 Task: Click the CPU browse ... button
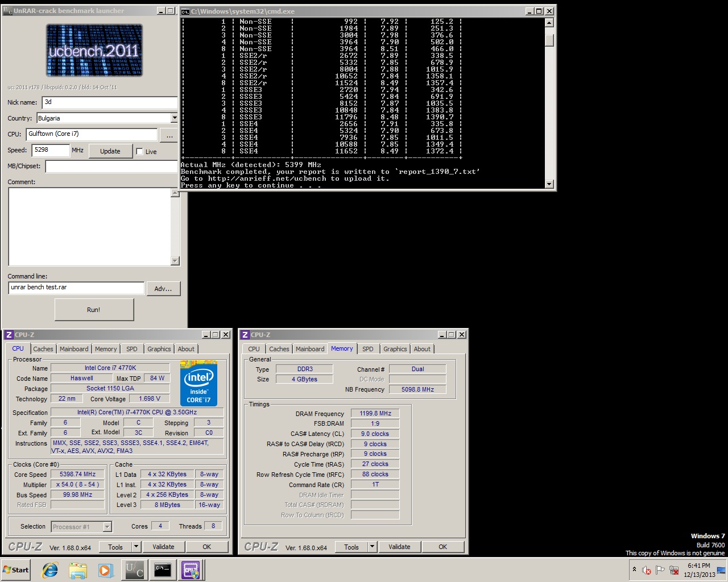pos(169,135)
